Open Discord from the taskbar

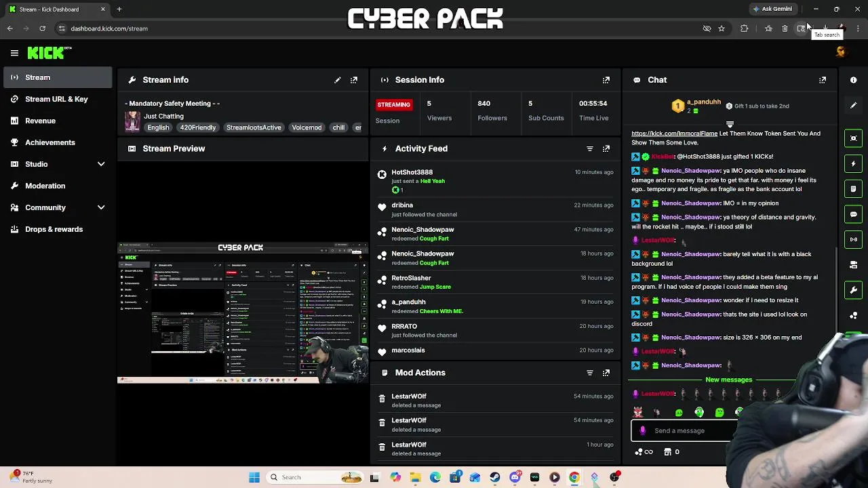[x=515, y=477]
